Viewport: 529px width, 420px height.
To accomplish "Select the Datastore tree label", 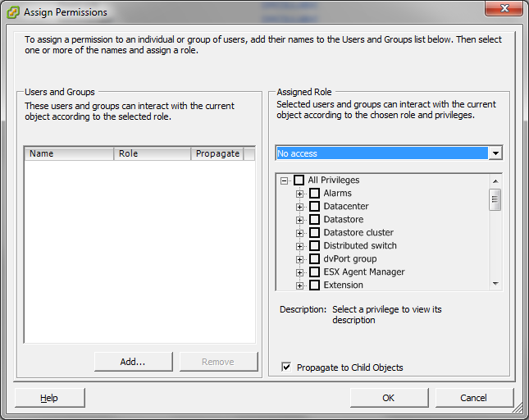I will pos(344,220).
